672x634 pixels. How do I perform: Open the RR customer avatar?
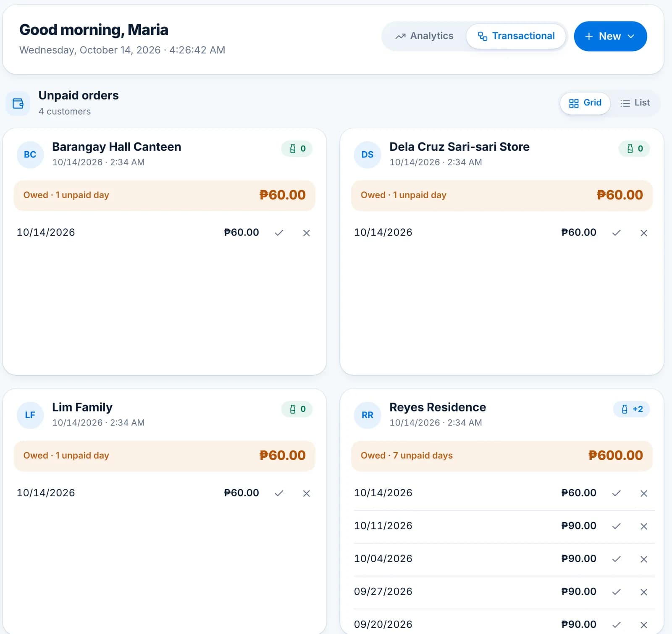(x=367, y=415)
